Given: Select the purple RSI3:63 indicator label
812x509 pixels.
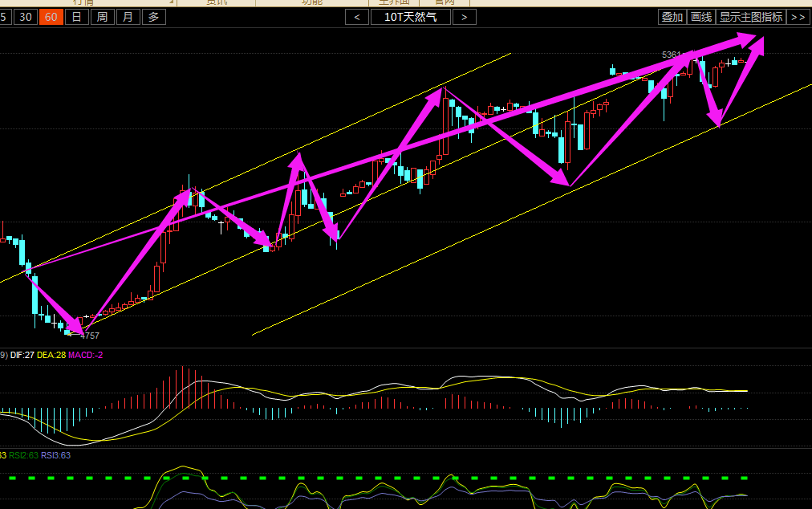Looking at the screenshot, I should point(56,456).
